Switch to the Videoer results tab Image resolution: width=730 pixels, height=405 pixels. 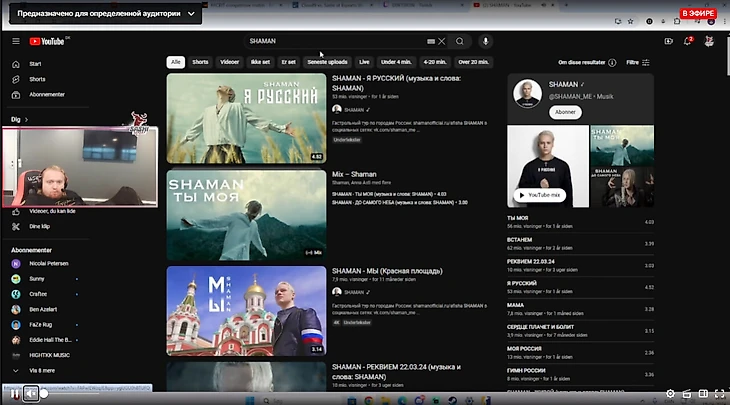(x=229, y=62)
